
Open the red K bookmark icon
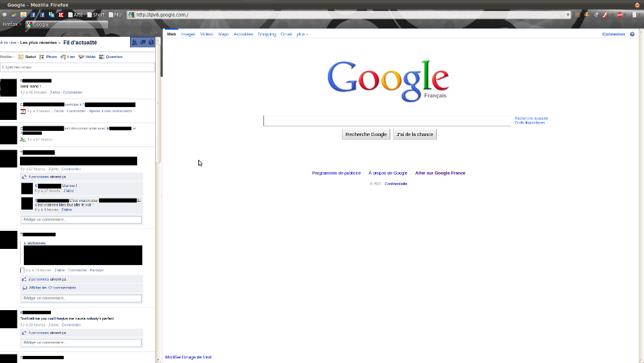point(61,15)
